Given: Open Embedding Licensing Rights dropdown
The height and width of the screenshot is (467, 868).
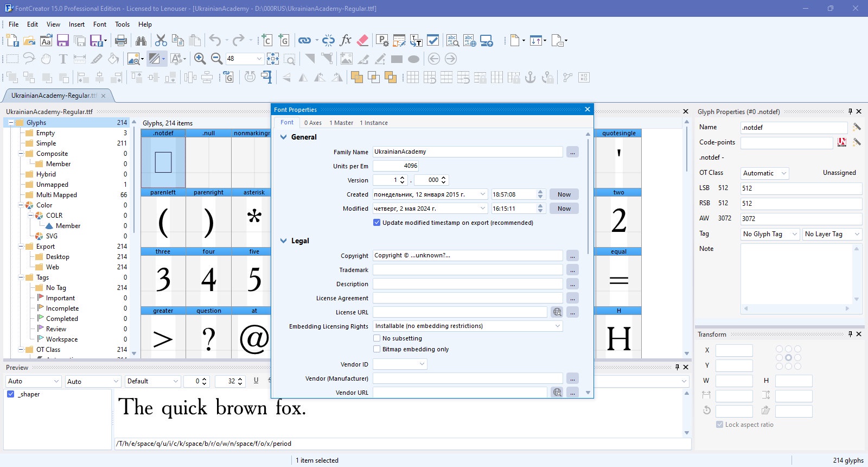Looking at the screenshot, I should pyautogui.click(x=468, y=326).
